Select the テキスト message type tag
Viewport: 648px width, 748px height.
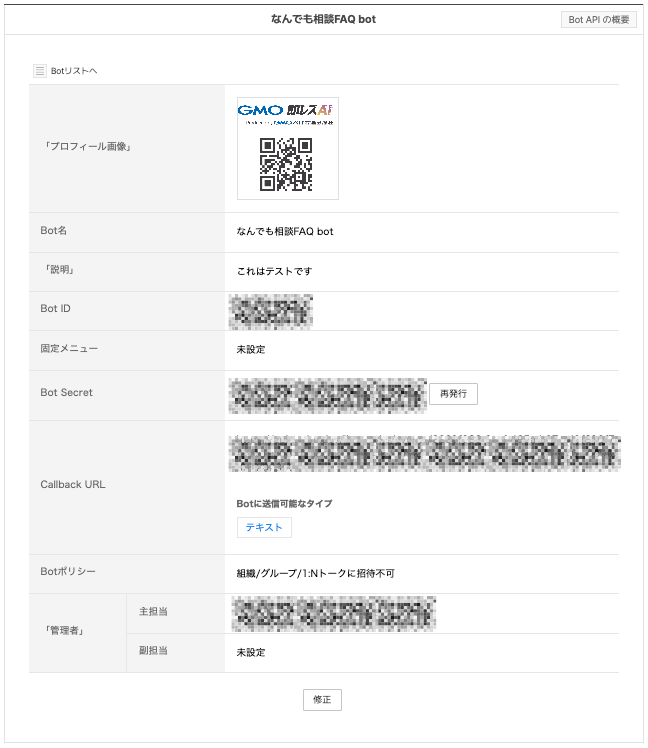pyautogui.click(x=264, y=527)
